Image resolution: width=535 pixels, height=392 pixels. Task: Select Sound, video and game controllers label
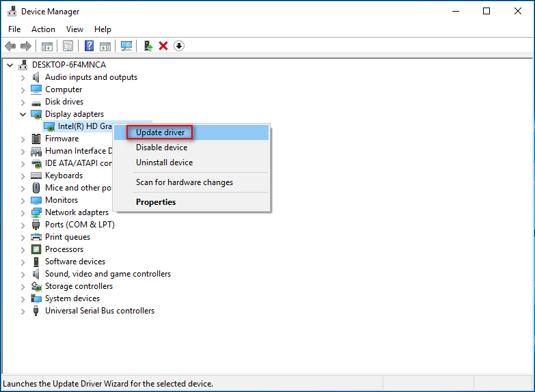[x=108, y=274]
